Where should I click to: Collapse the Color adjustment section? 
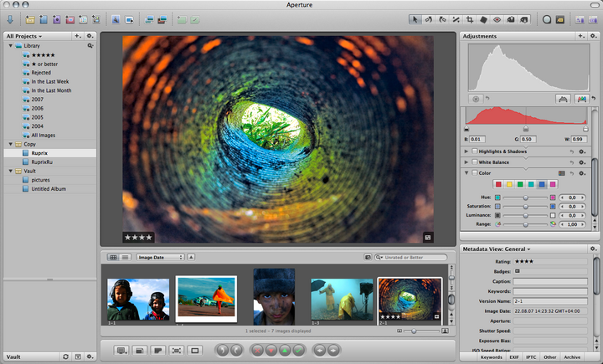466,173
